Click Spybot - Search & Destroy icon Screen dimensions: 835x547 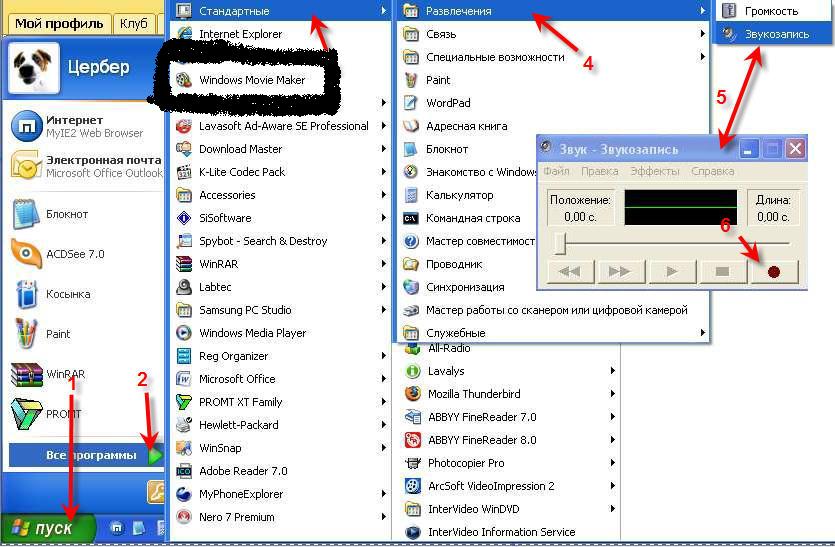pyautogui.click(x=184, y=241)
